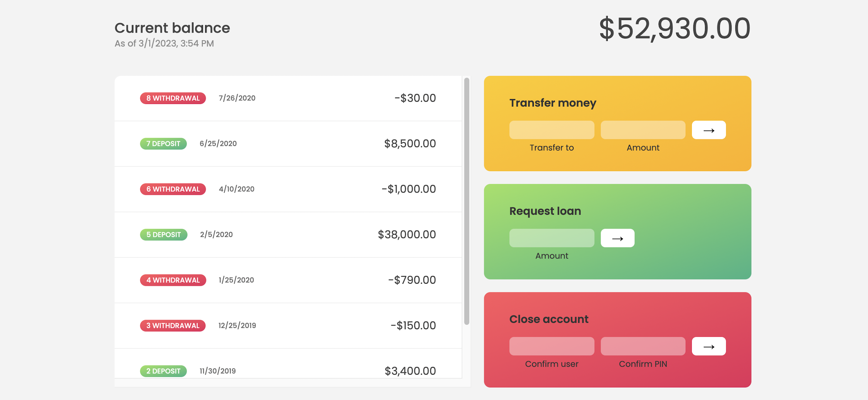Click the transactions list scrollbar thumb
The height and width of the screenshot is (400, 868).
coord(466,201)
